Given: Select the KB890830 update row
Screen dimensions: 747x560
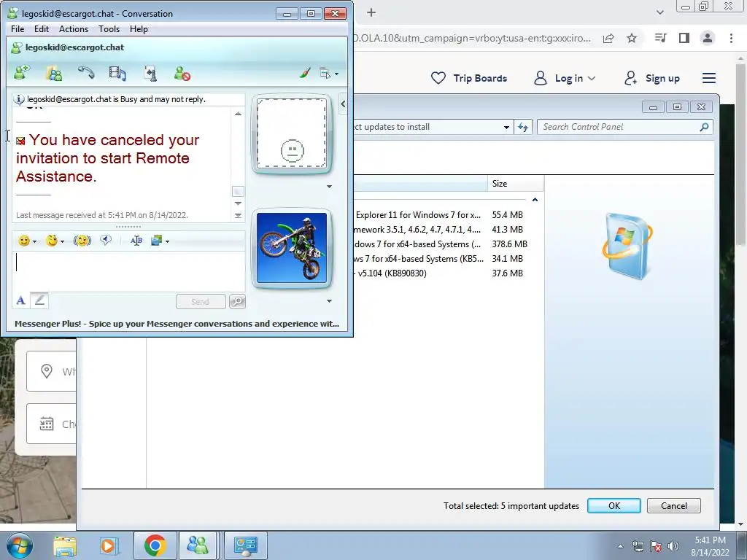Looking at the screenshot, I should pos(441,273).
